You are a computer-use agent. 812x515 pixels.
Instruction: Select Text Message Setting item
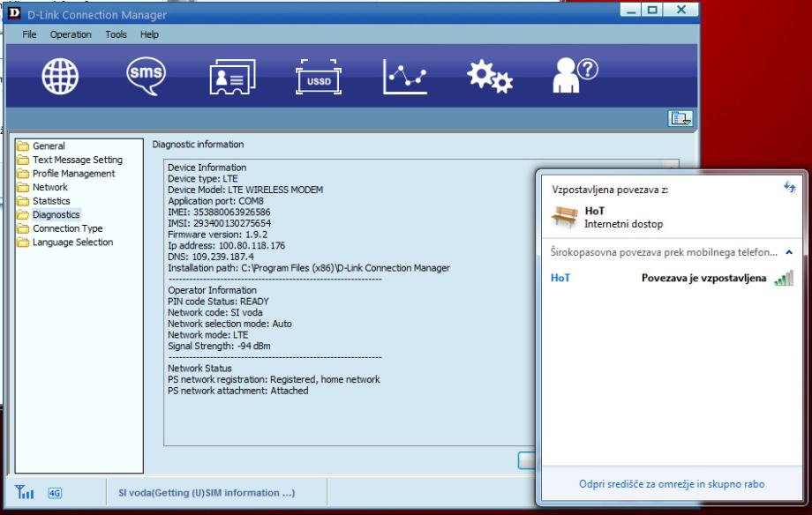pyautogui.click(x=77, y=160)
